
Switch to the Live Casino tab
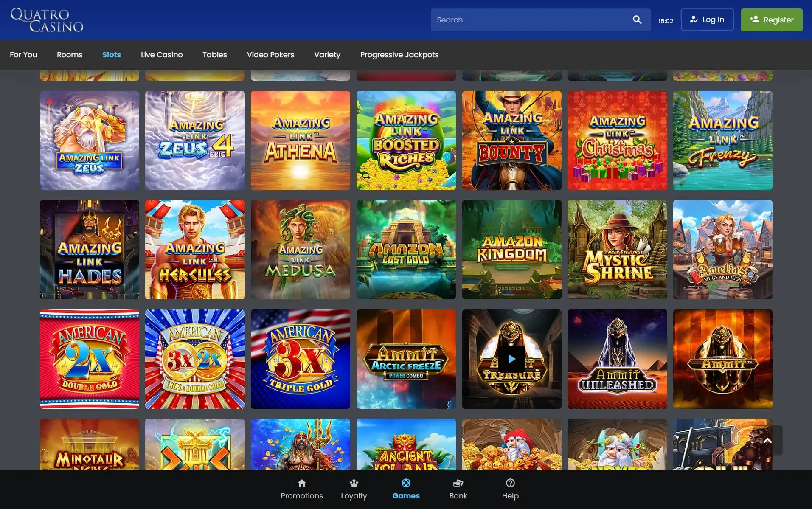click(x=162, y=55)
